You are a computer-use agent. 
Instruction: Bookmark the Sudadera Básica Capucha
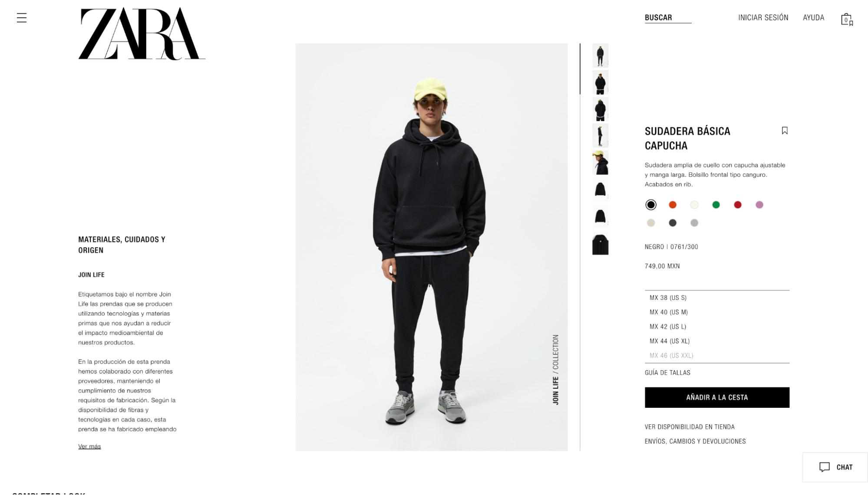(785, 131)
